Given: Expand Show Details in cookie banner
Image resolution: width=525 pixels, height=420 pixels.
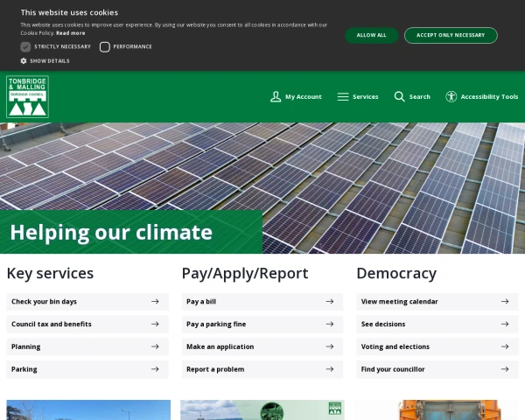Looking at the screenshot, I should [49, 61].
